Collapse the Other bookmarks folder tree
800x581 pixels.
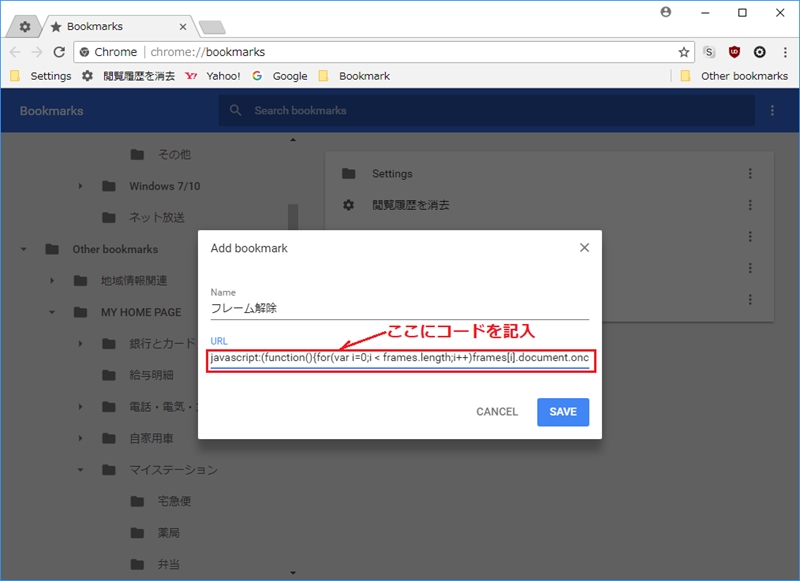24,249
